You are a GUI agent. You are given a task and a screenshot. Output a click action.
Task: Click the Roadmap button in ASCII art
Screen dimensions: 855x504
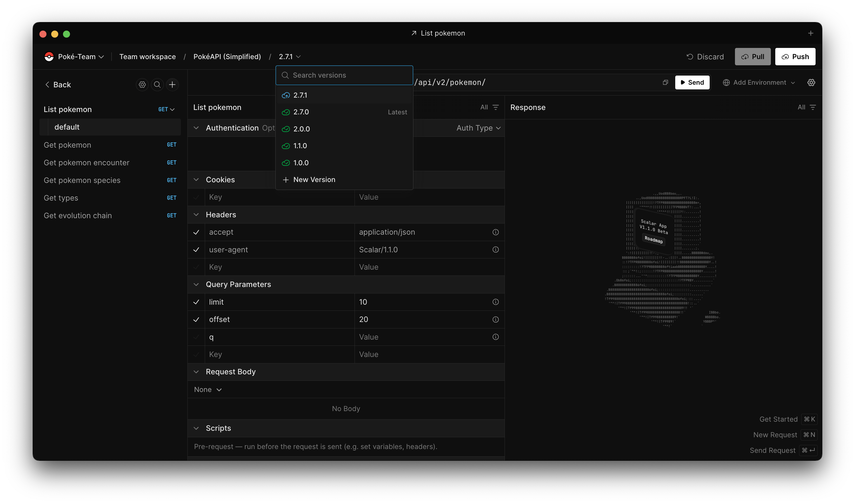[653, 239]
